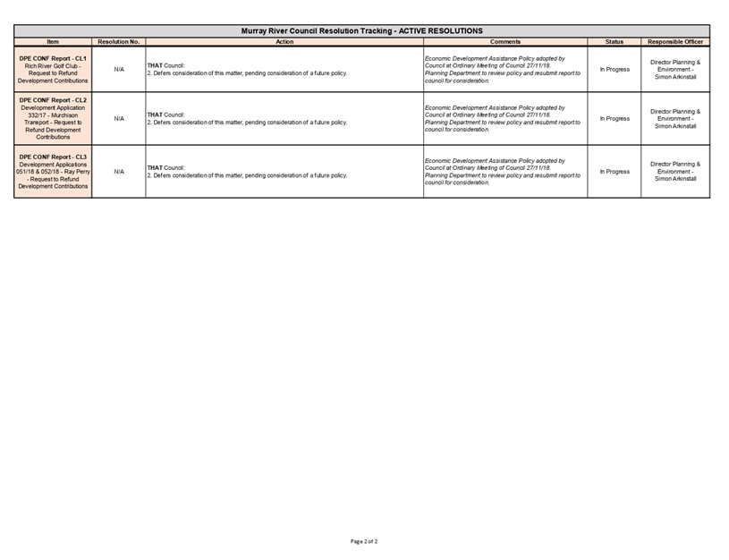Select the 'Resolution No.' column header

point(119,42)
